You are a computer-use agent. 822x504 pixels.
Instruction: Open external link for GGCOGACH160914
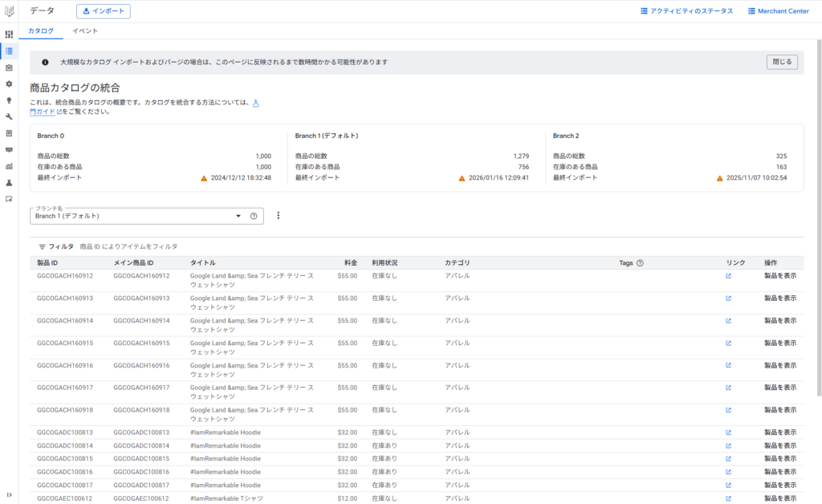pyautogui.click(x=728, y=321)
